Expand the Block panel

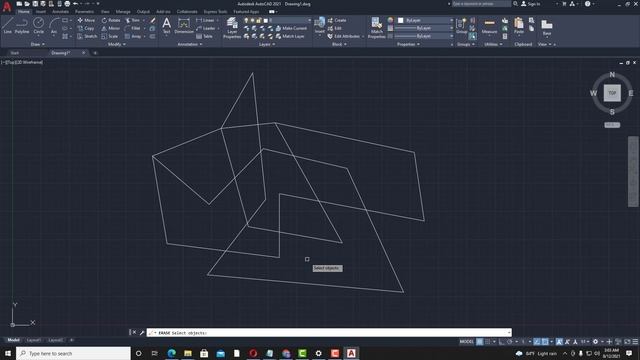pyautogui.click(x=339, y=44)
